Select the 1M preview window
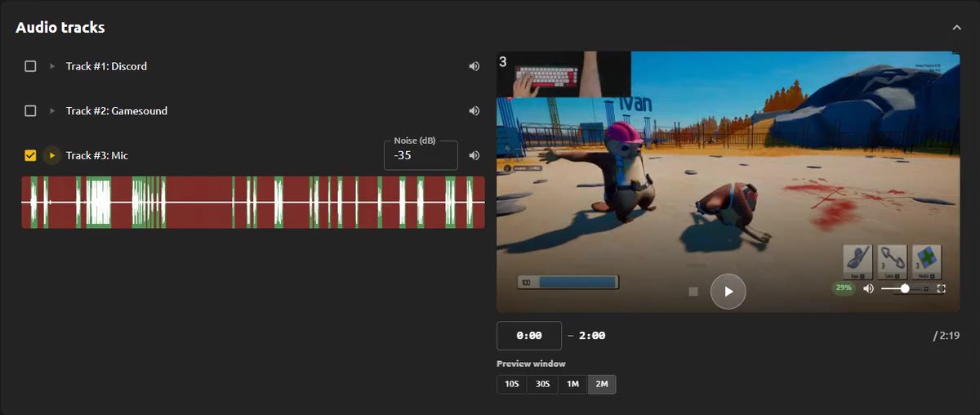This screenshot has height=415, width=980. pos(572,384)
